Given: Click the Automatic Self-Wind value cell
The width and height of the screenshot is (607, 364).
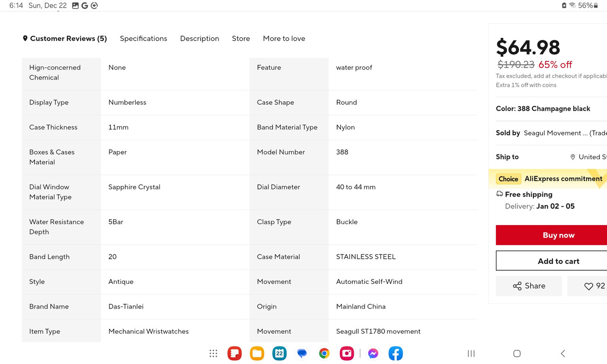Looking at the screenshot, I should (x=369, y=282).
